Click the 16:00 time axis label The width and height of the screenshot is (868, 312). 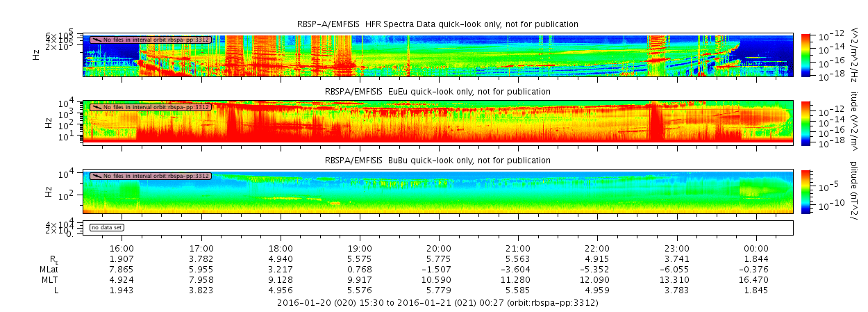point(122,248)
